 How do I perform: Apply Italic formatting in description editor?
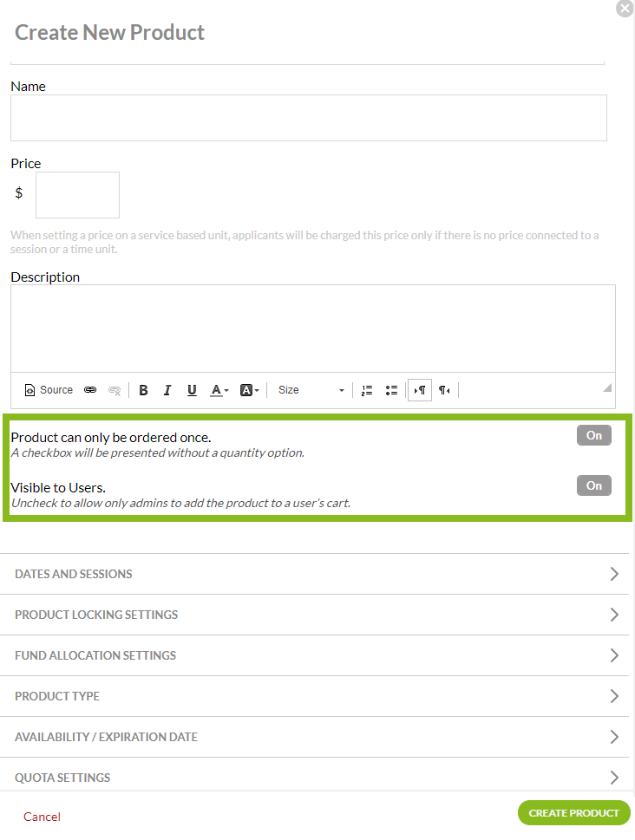click(x=167, y=390)
